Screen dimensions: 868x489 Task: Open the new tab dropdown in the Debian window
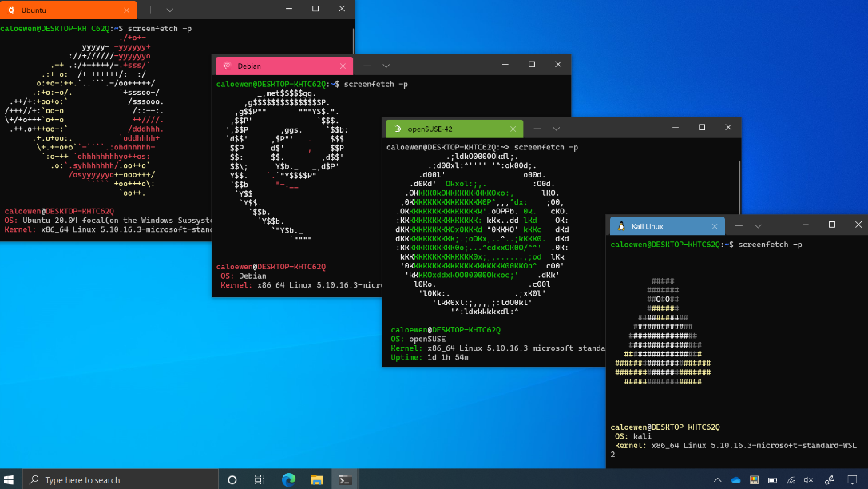(386, 66)
